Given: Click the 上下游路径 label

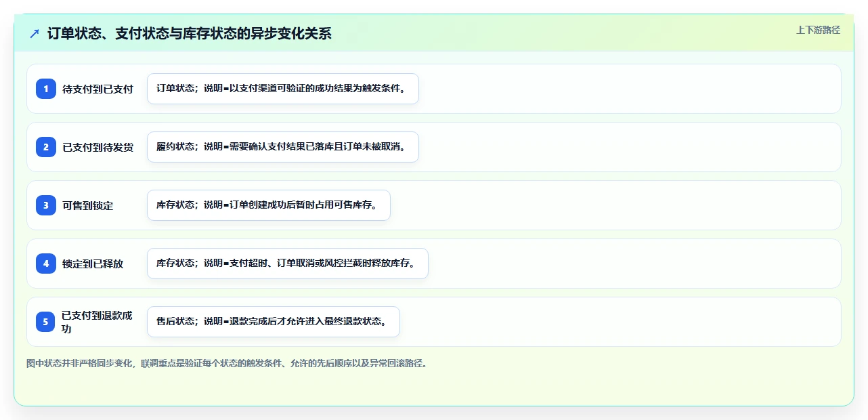Looking at the screenshot, I should pos(818,30).
